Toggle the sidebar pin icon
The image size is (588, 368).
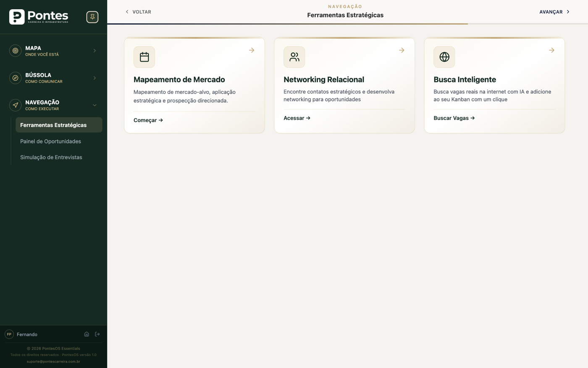[x=92, y=17]
